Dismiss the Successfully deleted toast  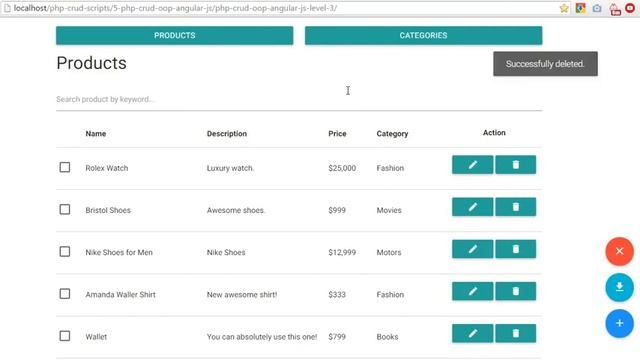point(545,64)
